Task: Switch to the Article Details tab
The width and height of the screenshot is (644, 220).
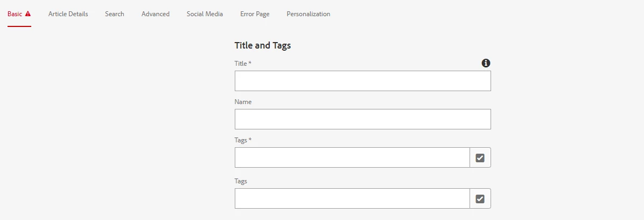Action: [x=68, y=14]
